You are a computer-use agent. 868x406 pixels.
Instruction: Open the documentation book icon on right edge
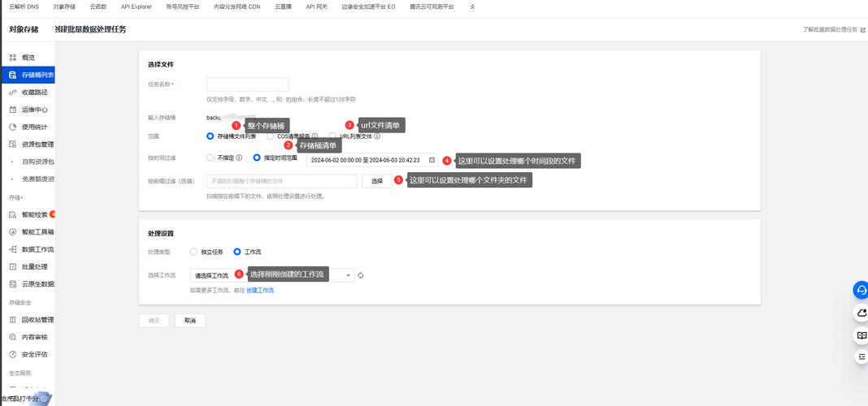click(861, 335)
